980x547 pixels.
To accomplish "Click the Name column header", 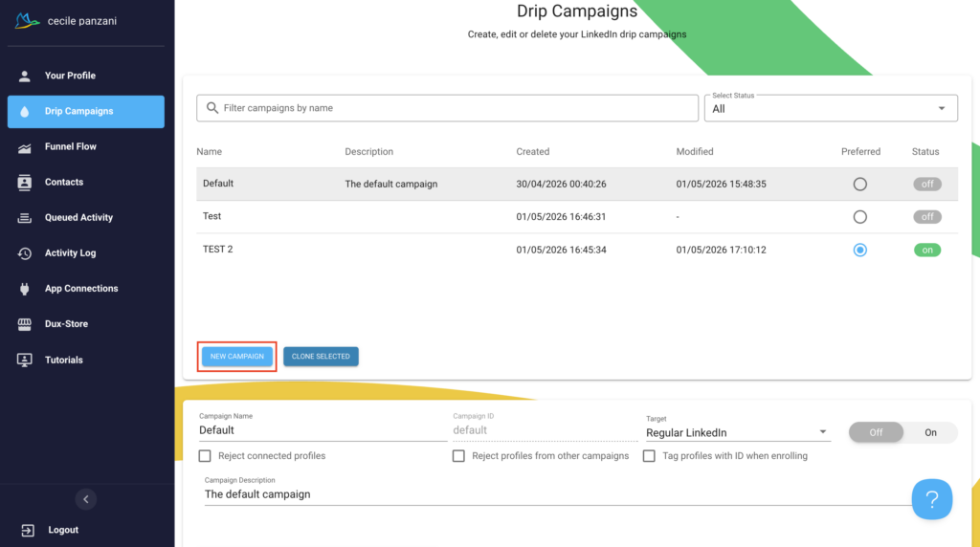I will point(210,152).
